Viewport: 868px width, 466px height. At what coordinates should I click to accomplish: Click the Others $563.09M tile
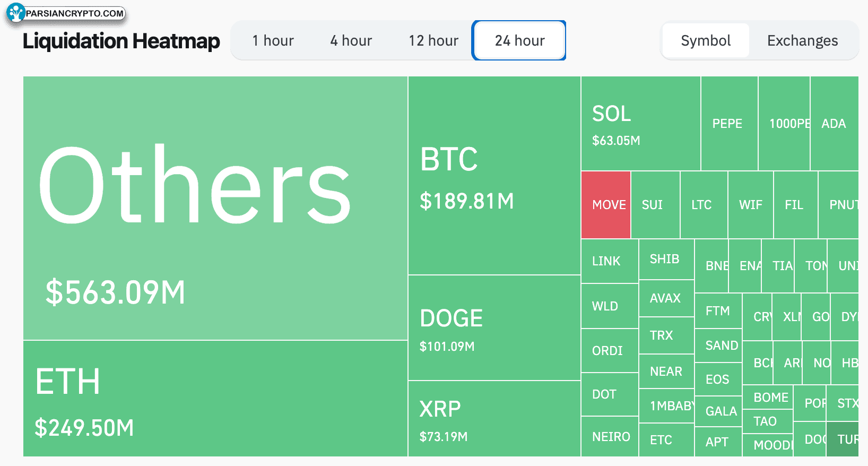pos(215,208)
